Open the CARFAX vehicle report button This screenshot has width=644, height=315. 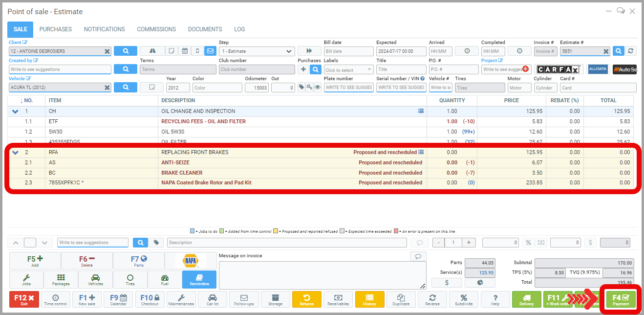point(559,69)
